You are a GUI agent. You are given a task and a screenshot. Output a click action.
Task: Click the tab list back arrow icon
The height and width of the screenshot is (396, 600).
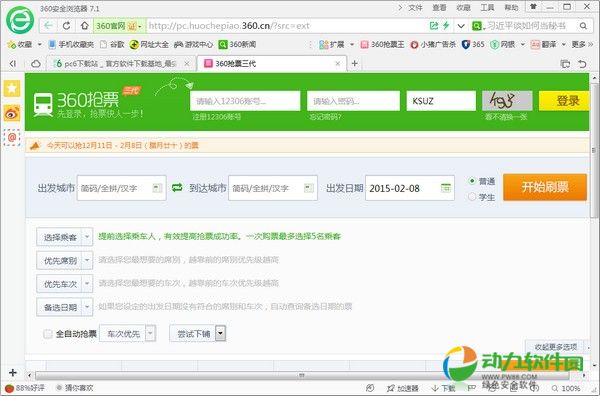pos(13,64)
